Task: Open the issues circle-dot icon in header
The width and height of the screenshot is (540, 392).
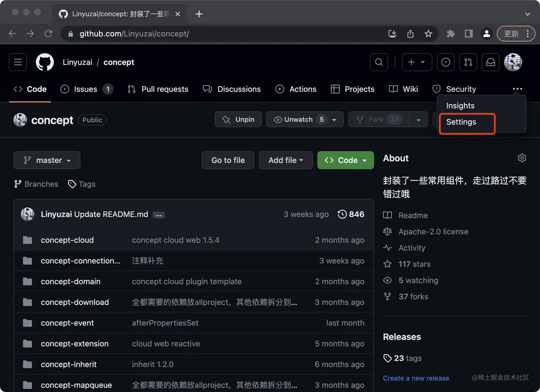Action: pyautogui.click(x=446, y=62)
